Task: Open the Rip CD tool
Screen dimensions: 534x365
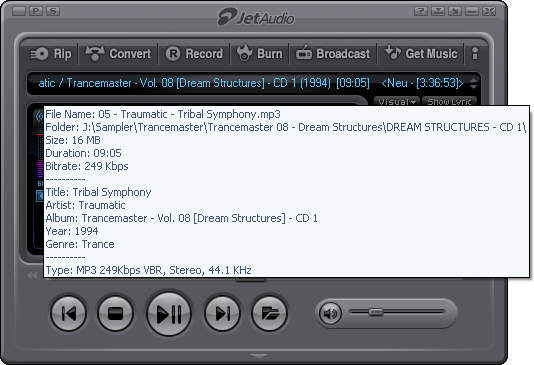Action: [51, 54]
